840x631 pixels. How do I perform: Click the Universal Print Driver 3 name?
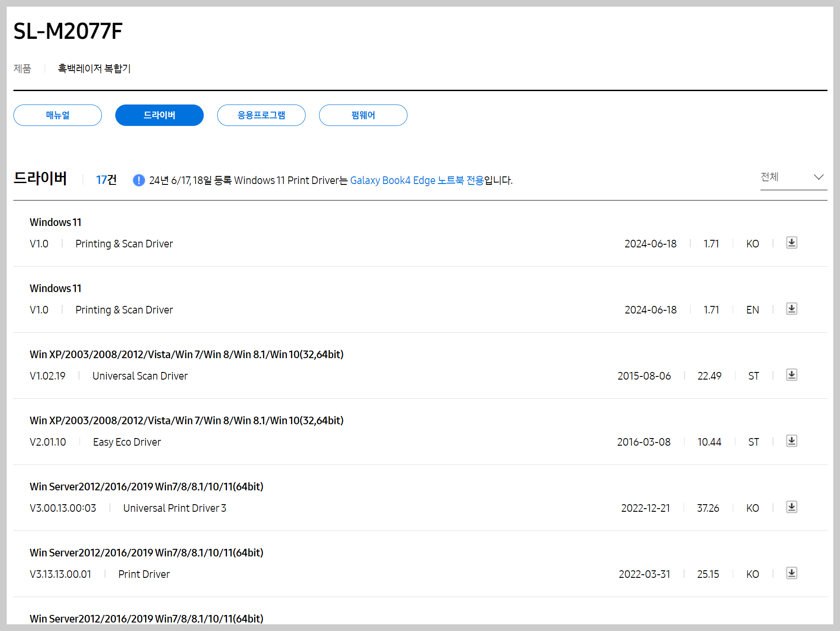[175, 508]
